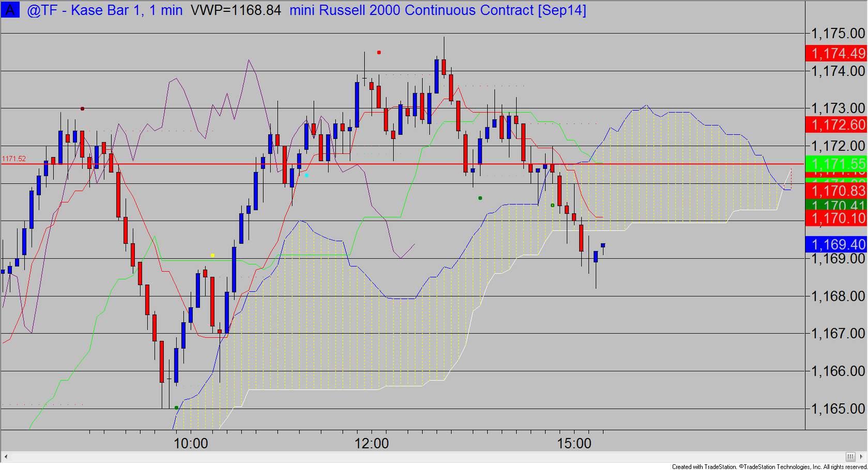Click the 1,168.00 price axis label
Image resolution: width=868 pixels, height=470 pixels.
(838, 296)
